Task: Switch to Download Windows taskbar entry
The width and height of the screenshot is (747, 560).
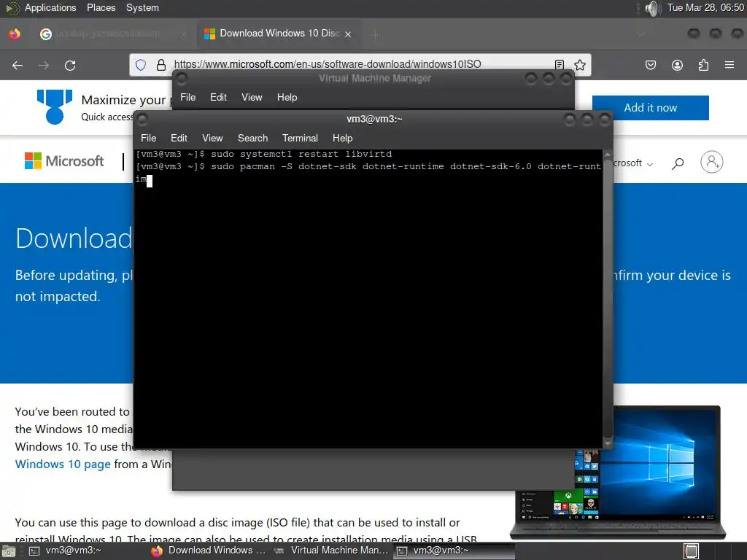Action: point(208,551)
